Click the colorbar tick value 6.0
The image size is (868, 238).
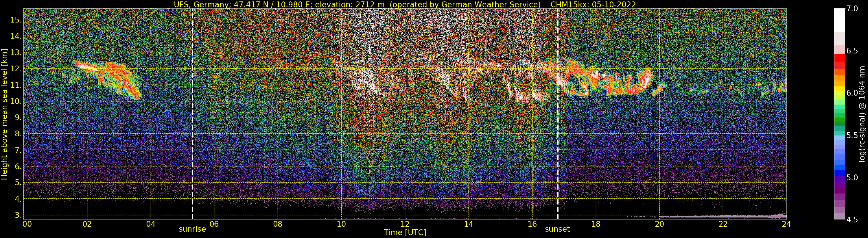point(852,93)
